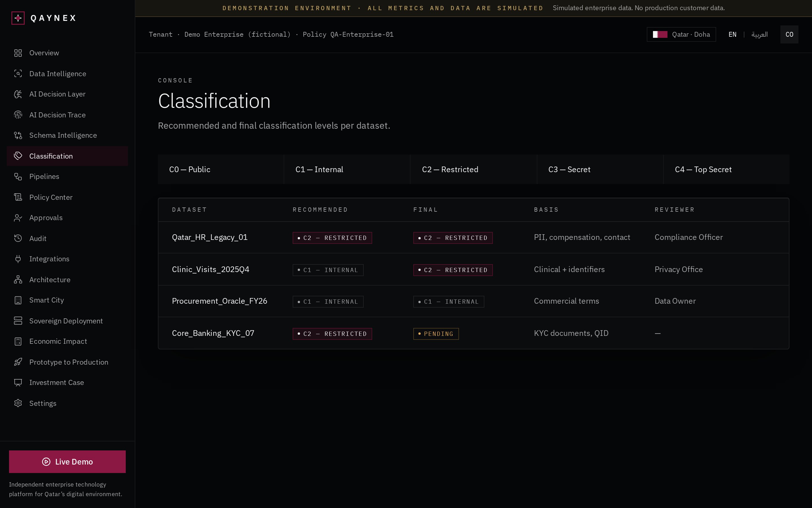Select the C0 — Public level card

click(221, 169)
